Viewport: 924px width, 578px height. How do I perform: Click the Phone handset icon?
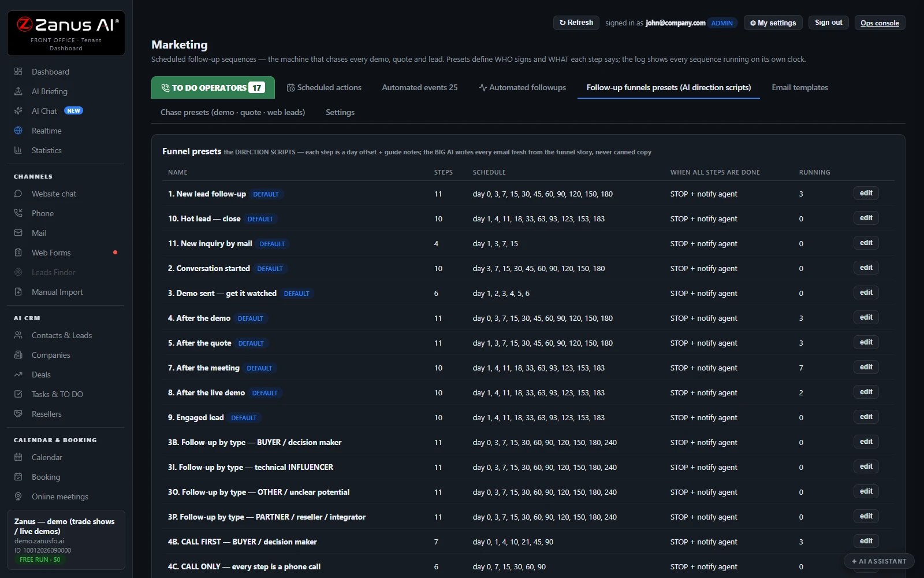[18, 213]
